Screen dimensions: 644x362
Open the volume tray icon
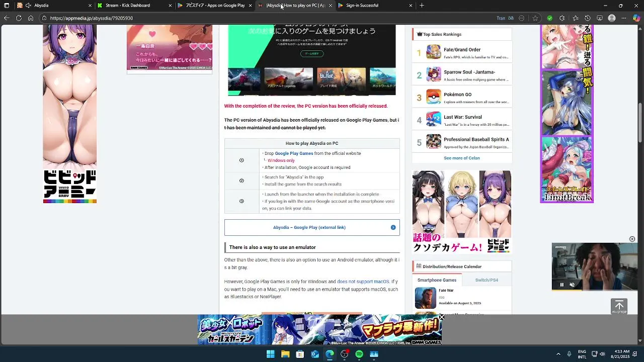coord(602,354)
